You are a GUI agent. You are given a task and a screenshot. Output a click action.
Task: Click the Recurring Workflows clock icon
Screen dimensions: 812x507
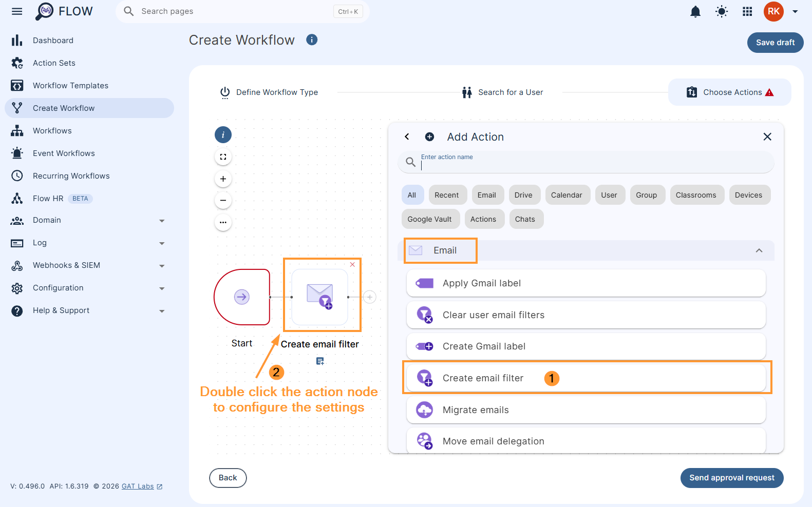pyautogui.click(x=17, y=176)
